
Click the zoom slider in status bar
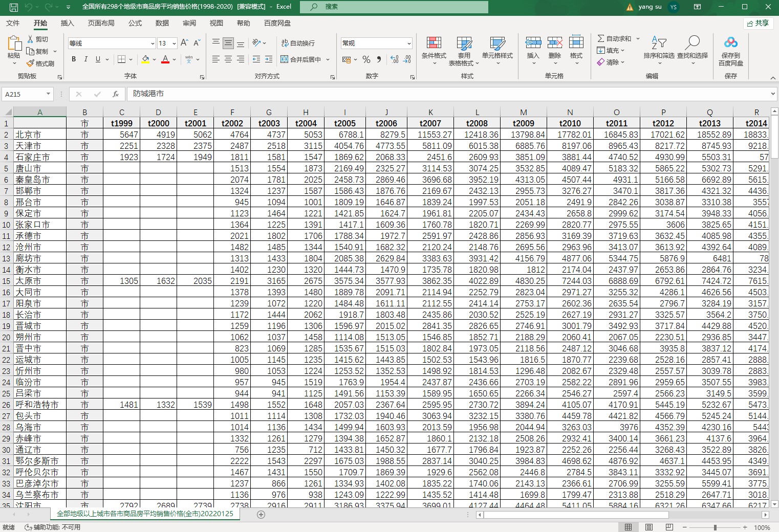tap(715, 527)
